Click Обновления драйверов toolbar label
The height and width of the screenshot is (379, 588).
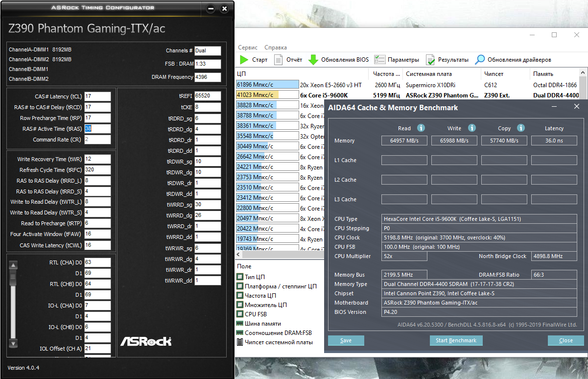[x=519, y=60]
